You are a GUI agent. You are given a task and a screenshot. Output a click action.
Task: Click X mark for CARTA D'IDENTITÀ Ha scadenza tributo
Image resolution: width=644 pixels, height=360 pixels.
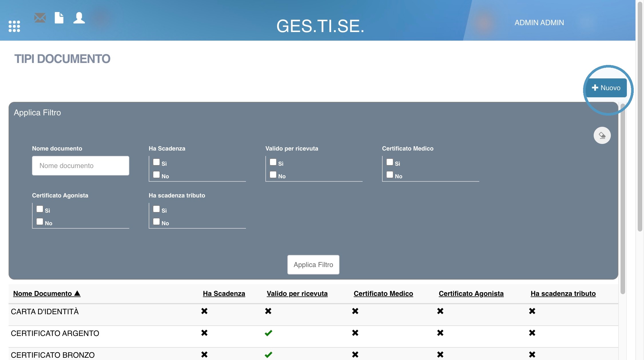pos(532,311)
